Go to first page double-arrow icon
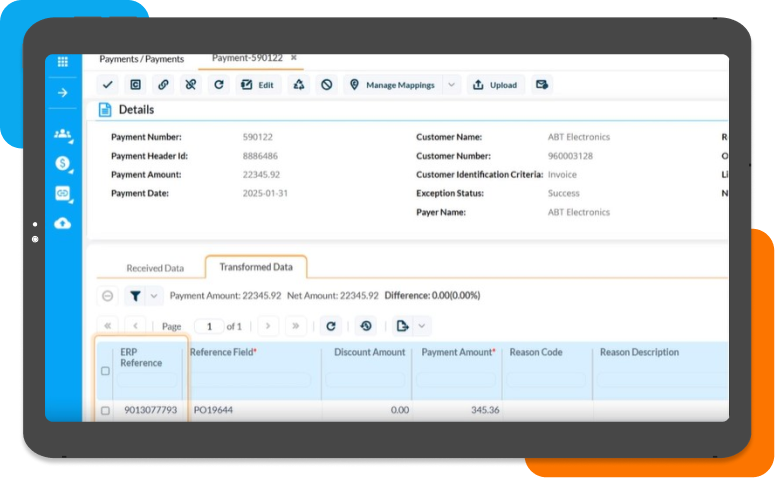 (108, 326)
